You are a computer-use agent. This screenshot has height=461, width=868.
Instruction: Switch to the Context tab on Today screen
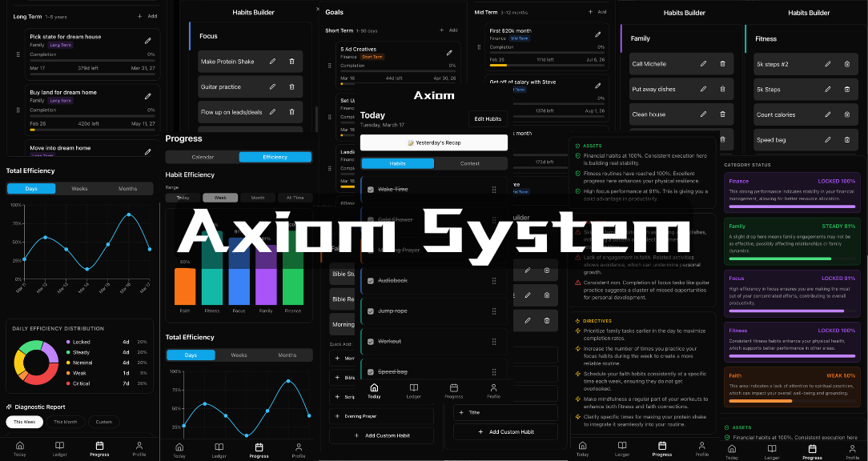(x=470, y=163)
